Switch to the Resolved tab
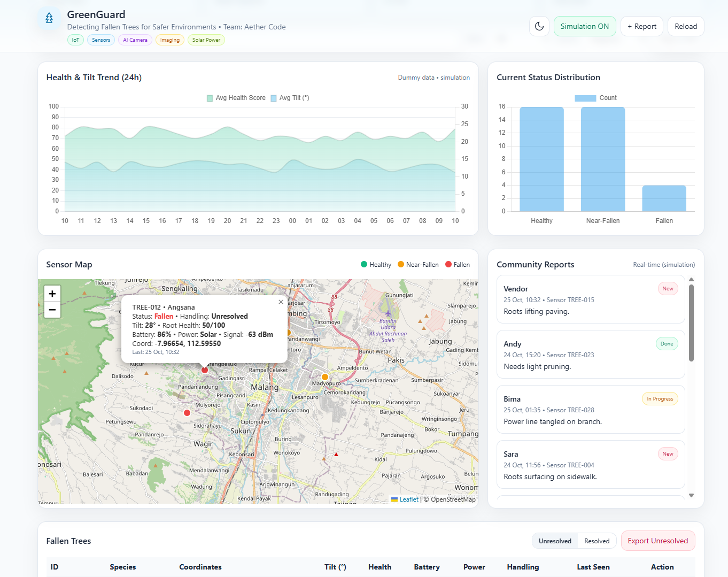The height and width of the screenshot is (577, 728). (597, 541)
